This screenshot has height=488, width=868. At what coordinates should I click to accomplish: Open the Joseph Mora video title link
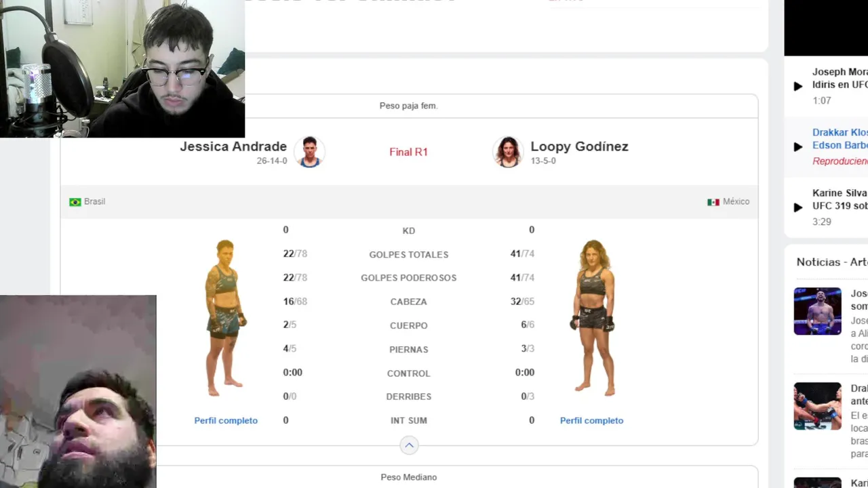point(840,78)
